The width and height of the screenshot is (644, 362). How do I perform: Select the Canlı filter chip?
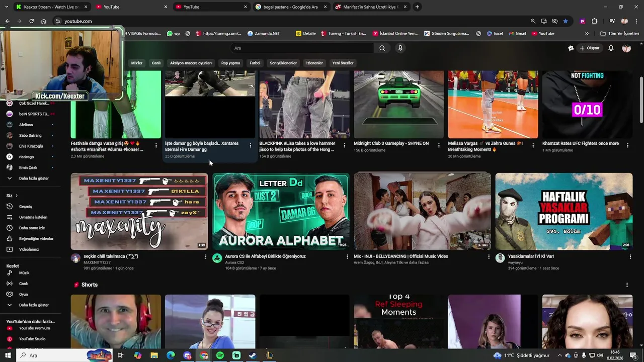tap(156, 63)
